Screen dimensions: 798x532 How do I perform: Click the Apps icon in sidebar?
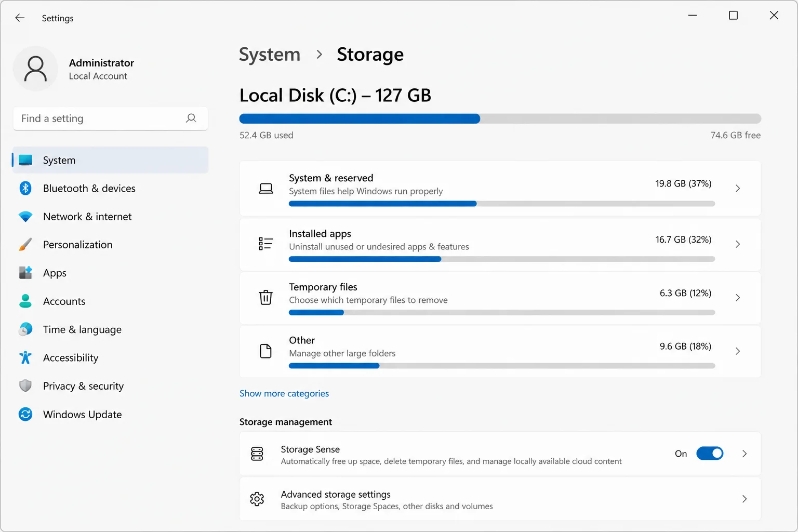coord(25,273)
